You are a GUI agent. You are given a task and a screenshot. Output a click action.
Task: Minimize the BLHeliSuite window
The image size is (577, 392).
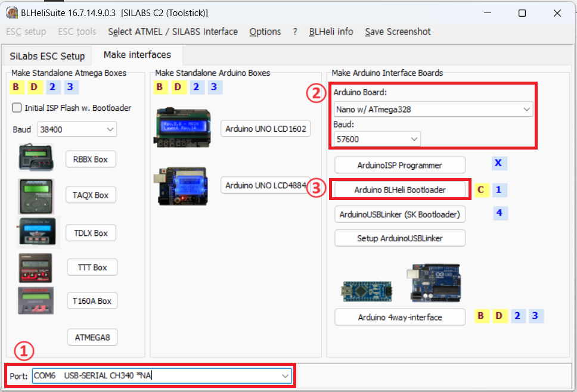point(488,13)
